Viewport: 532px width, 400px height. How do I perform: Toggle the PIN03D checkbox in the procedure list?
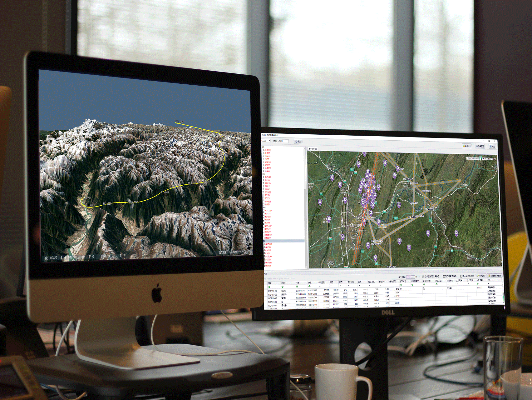pos(263,156)
